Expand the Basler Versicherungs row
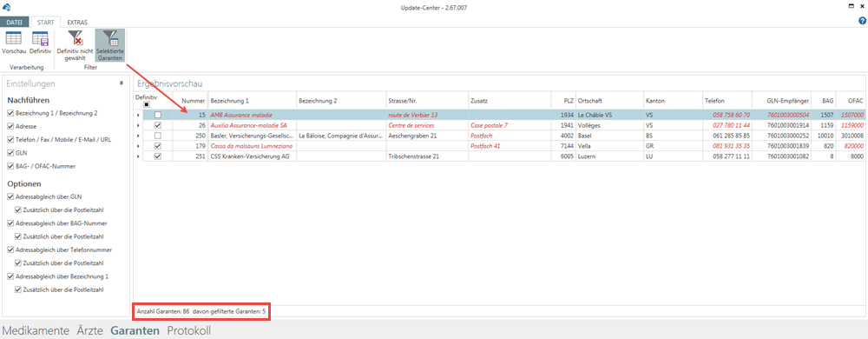Screen dimensions: 868x339 (138, 136)
